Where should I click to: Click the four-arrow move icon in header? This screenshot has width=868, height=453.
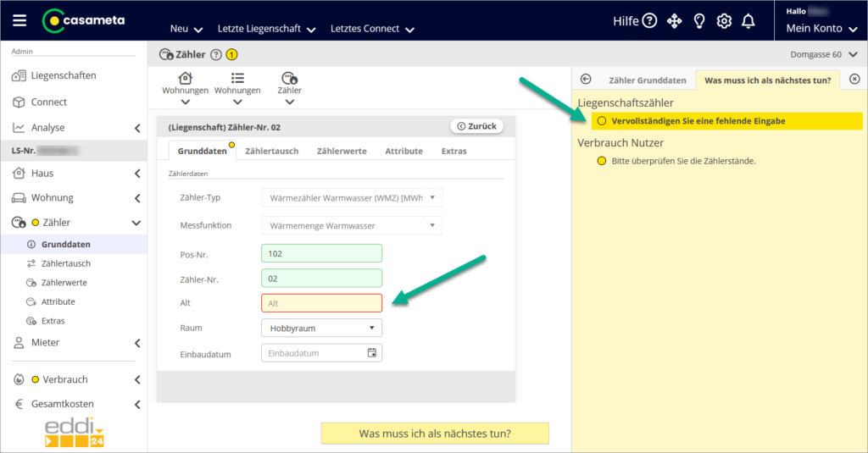[675, 21]
